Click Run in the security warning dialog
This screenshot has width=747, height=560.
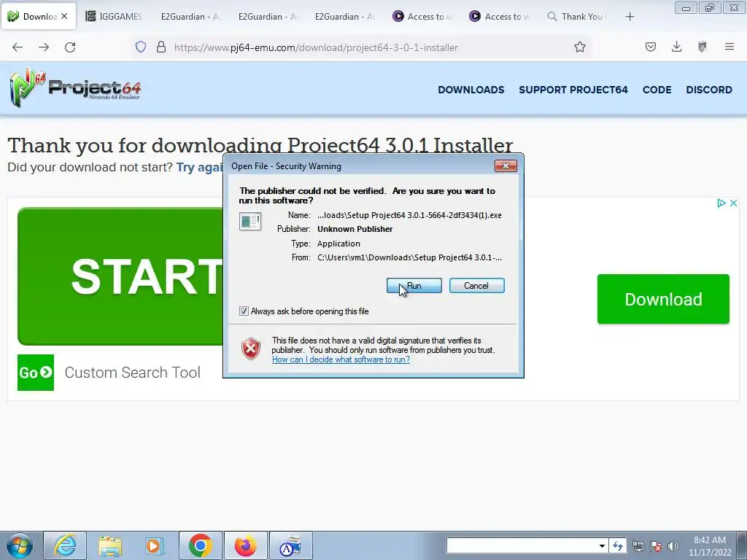click(414, 286)
